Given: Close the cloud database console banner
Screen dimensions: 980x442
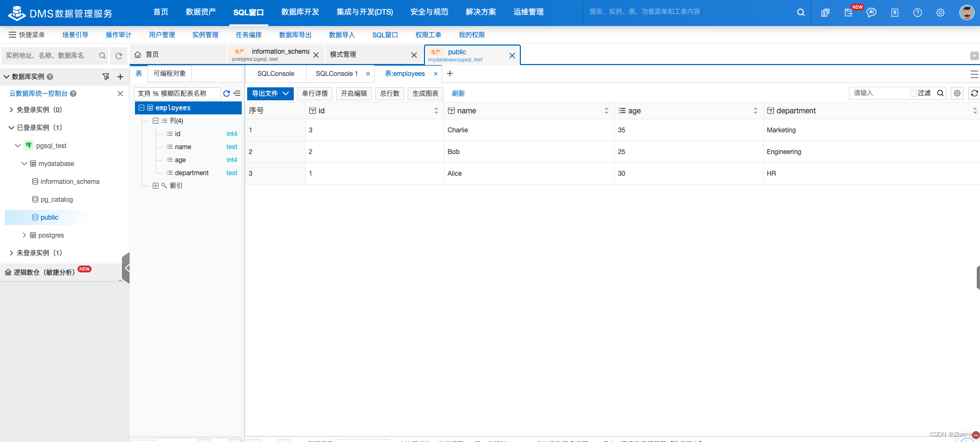Looking at the screenshot, I should [x=120, y=94].
